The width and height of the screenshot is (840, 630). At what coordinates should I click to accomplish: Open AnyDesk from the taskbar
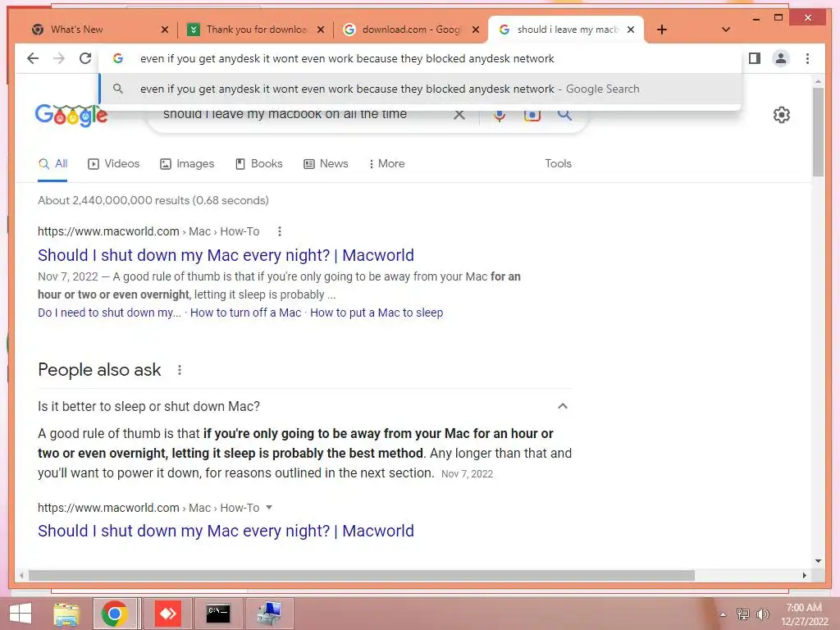168,614
